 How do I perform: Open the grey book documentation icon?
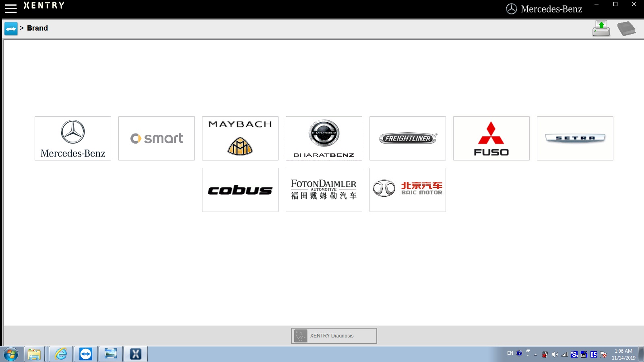626,29
